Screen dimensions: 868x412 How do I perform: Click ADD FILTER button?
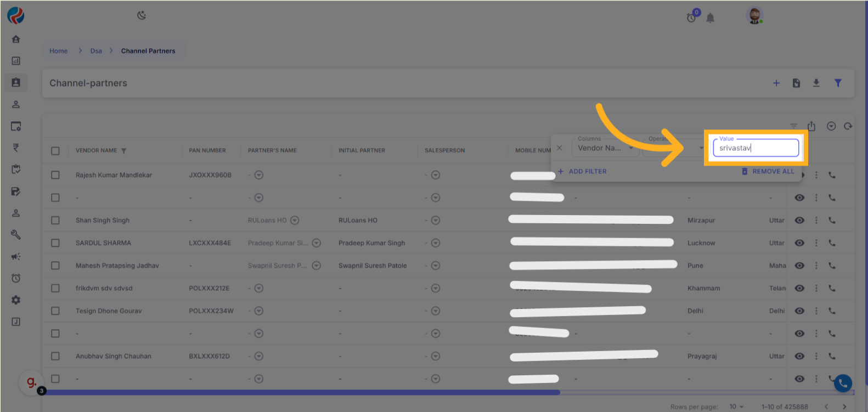[x=582, y=172]
